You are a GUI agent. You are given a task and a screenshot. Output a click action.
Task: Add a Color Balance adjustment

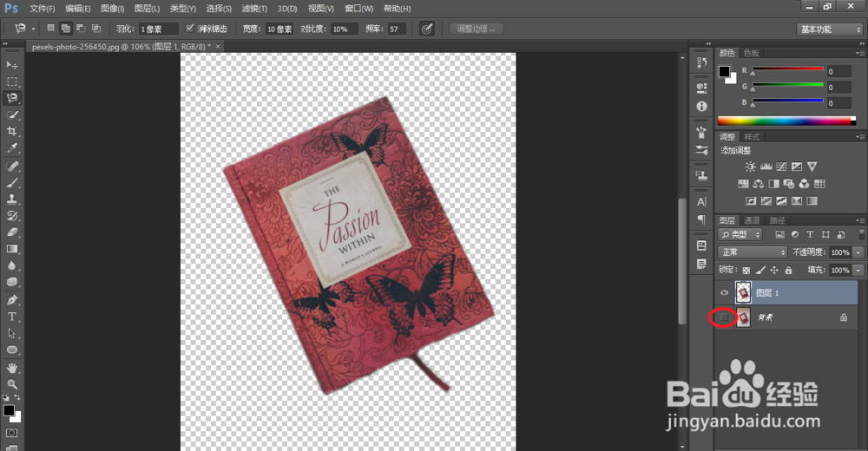click(x=759, y=184)
